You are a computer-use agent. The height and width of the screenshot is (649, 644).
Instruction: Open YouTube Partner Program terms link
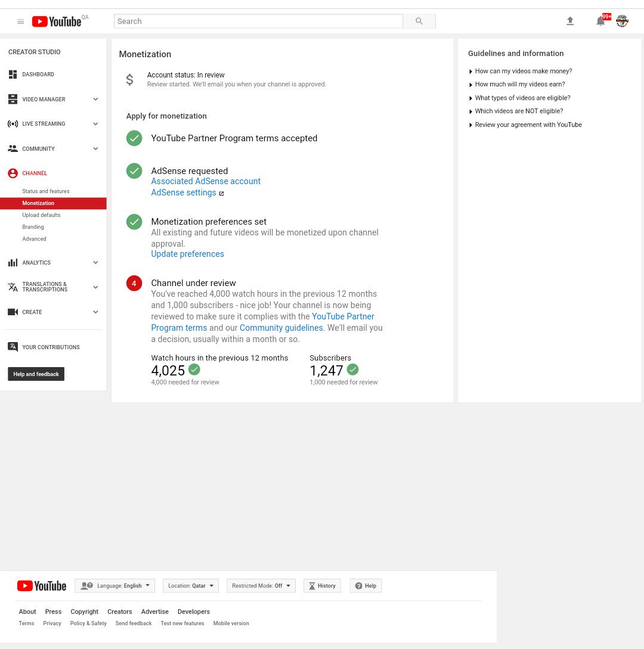[x=343, y=316]
